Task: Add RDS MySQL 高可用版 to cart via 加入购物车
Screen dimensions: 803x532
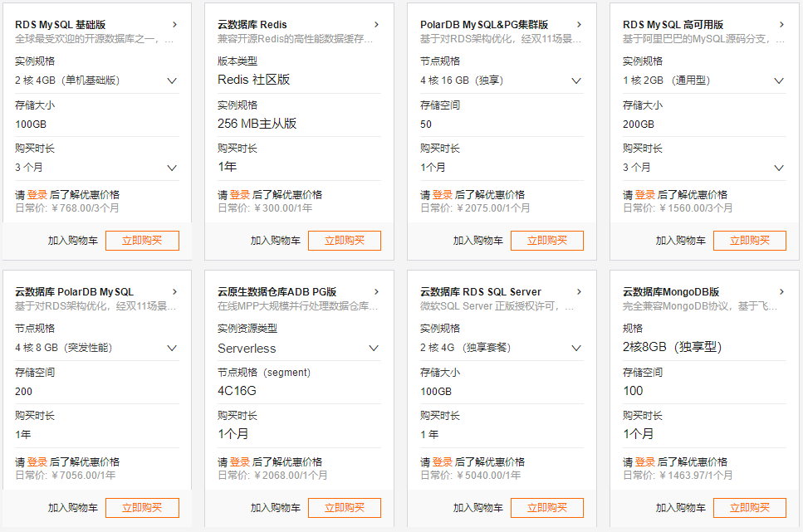Action: tap(680, 241)
